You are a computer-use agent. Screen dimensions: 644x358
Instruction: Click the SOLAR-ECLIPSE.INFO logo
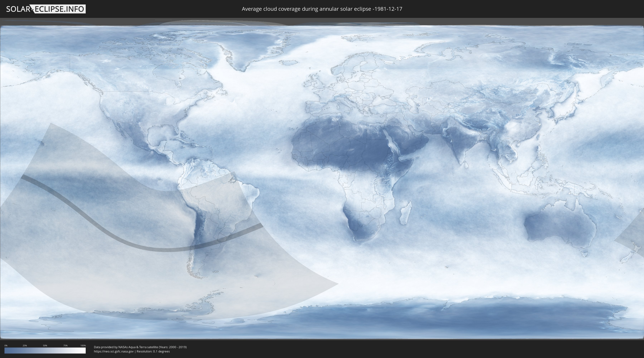tap(46, 9)
